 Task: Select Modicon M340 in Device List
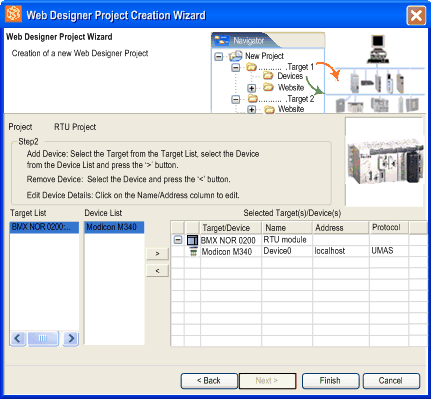pyautogui.click(x=114, y=227)
